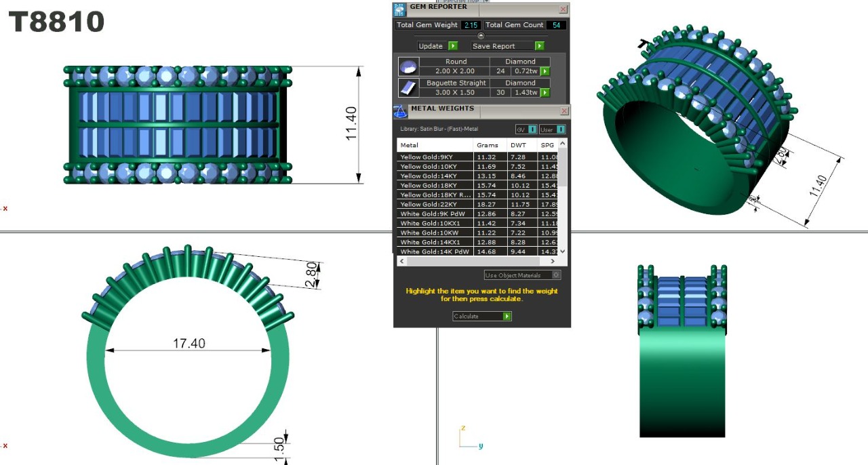The height and width of the screenshot is (465, 868).
Task: Click the Update button
Action: (x=437, y=46)
